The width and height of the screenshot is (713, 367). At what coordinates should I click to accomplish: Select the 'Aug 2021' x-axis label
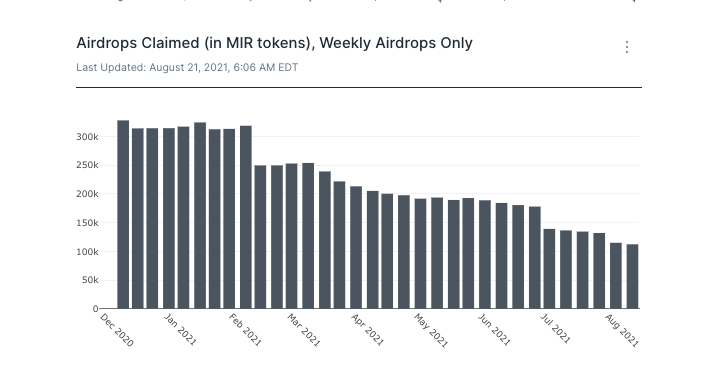[622, 330]
